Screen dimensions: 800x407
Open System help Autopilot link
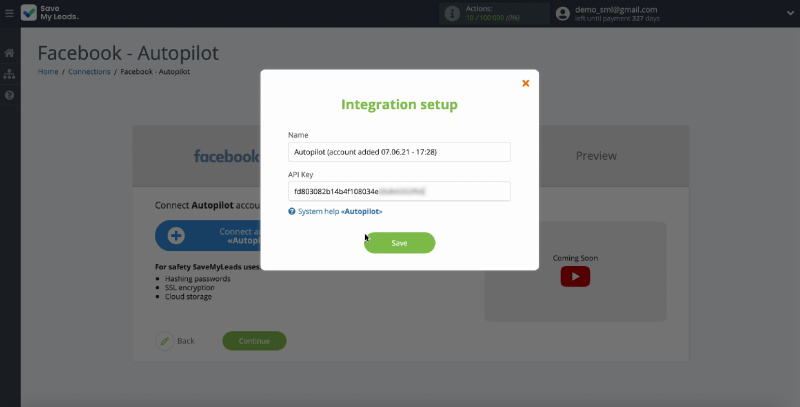(x=336, y=212)
